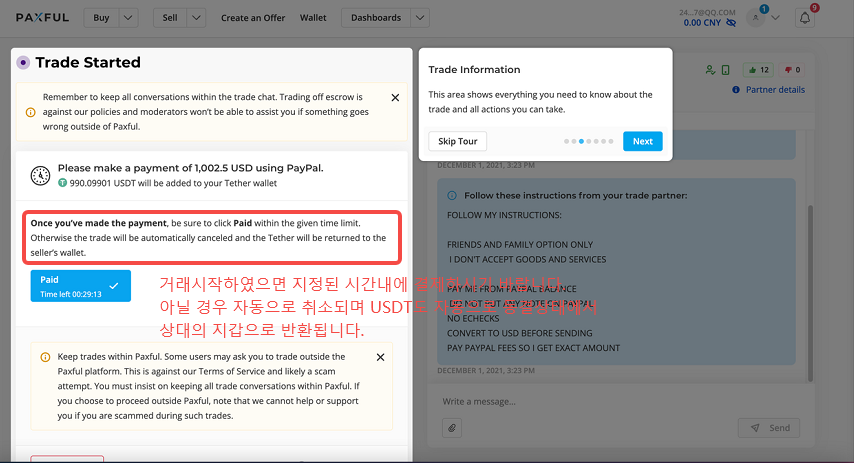This screenshot has height=463, width=854.
Task: Click the positive feedback thumbs-up 12 badge
Action: [x=759, y=70]
